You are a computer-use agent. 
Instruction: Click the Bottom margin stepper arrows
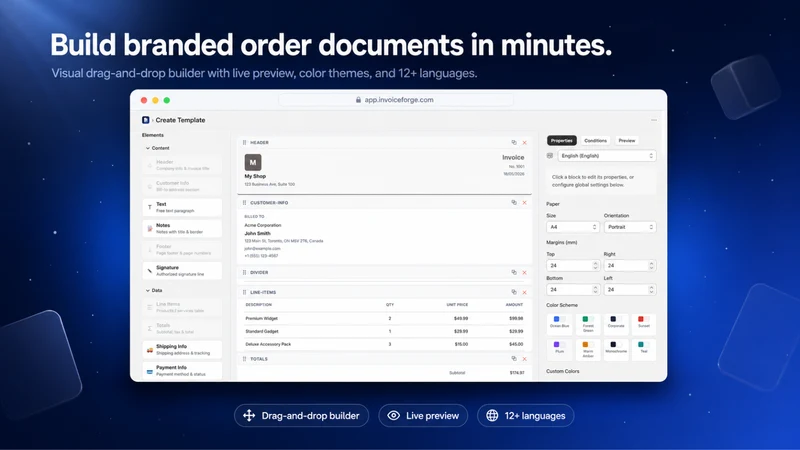click(x=595, y=289)
